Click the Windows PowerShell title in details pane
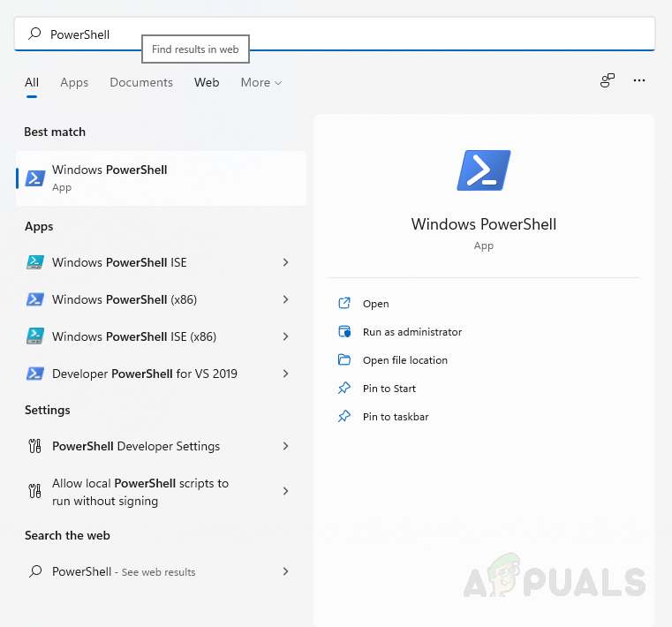The width and height of the screenshot is (672, 627). click(x=484, y=224)
